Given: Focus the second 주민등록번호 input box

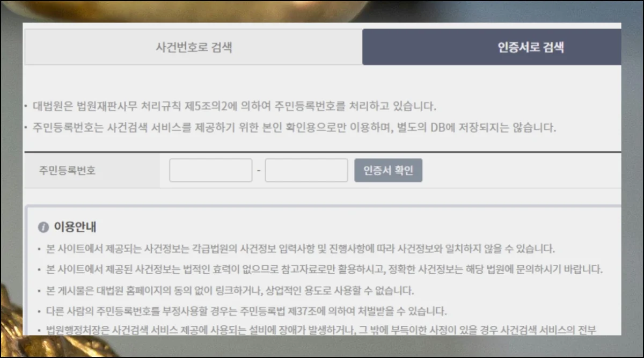Looking at the screenshot, I should click(x=306, y=171).
